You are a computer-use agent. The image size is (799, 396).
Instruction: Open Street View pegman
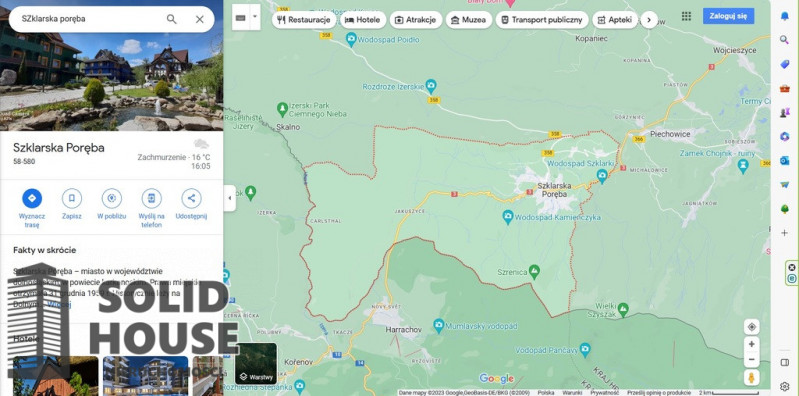coord(751,378)
